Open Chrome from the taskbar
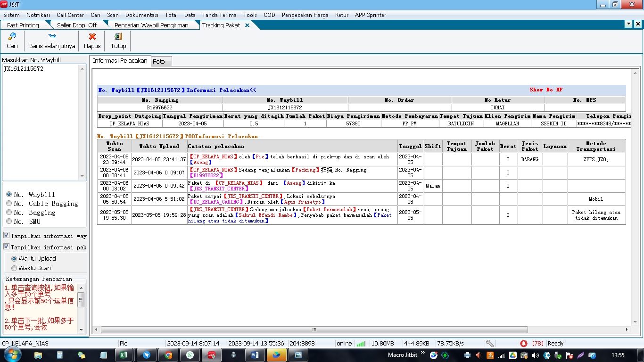This screenshot has width=644, height=362. 168,355
